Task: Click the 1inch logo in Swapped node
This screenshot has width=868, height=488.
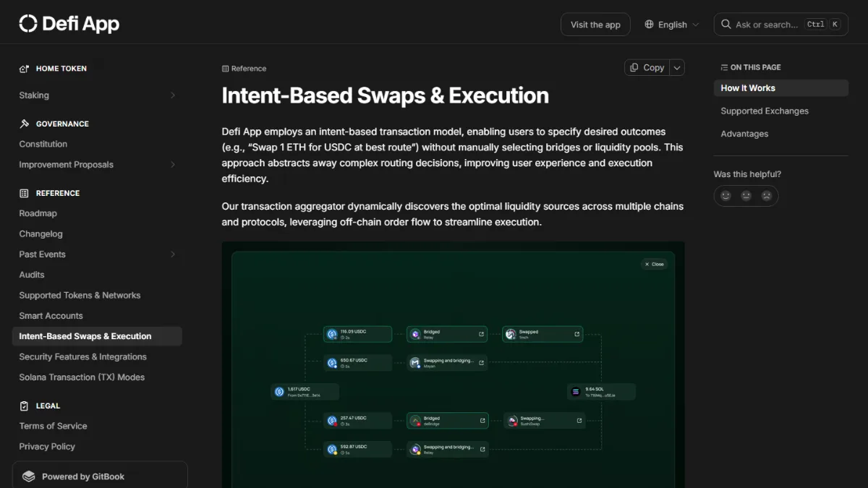Action: [x=511, y=334]
